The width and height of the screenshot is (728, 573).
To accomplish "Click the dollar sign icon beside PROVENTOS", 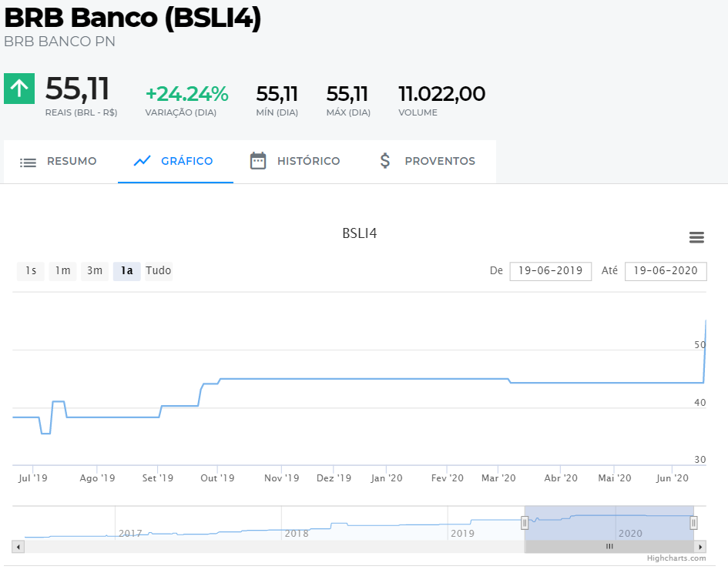I will (385, 161).
